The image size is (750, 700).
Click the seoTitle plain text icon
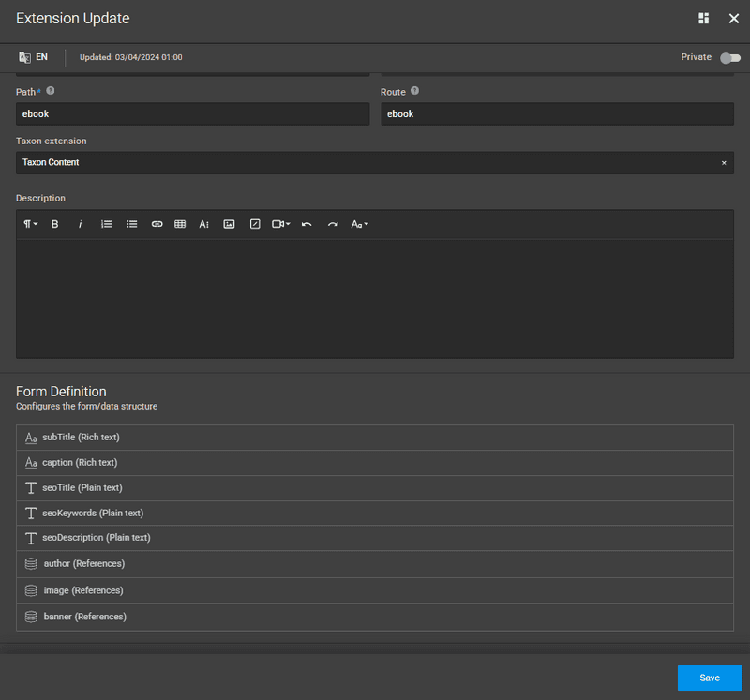pyautogui.click(x=31, y=488)
